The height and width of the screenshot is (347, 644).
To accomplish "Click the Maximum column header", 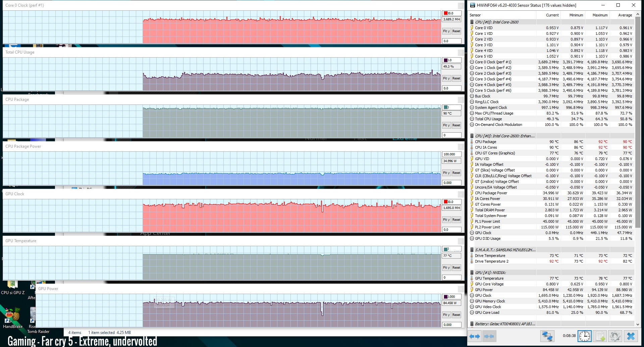I will 597,15.
